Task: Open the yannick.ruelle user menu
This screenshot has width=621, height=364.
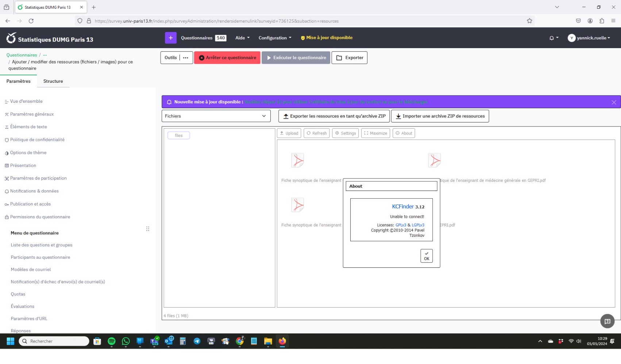Action: click(589, 38)
